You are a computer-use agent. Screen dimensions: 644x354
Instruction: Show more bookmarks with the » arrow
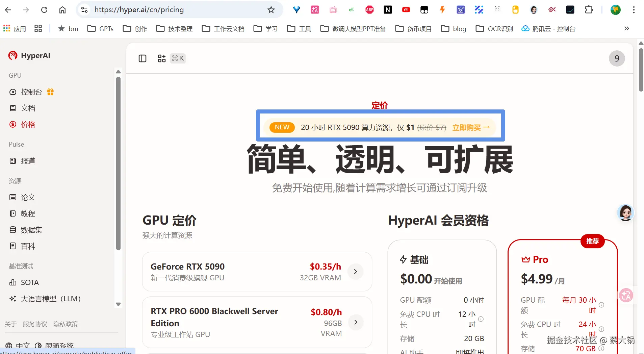tap(627, 29)
